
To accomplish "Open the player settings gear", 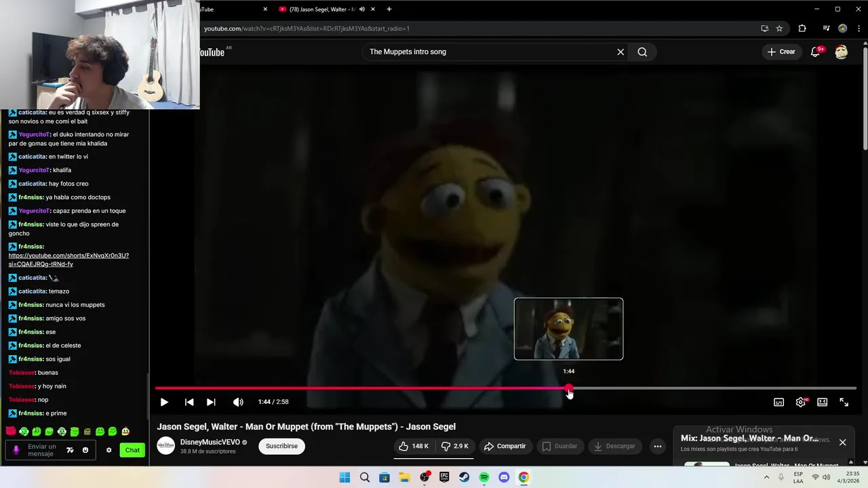I will click(801, 402).
